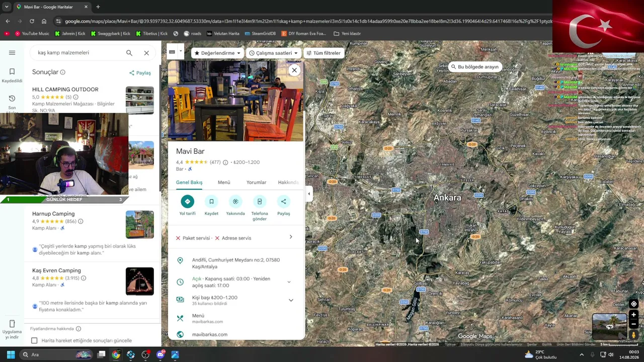Image resolution: width=644 pixels, height=362 pixels.
Task: Share Mavi Bar via Paylaş icon
Action: [x=283, y=206]
